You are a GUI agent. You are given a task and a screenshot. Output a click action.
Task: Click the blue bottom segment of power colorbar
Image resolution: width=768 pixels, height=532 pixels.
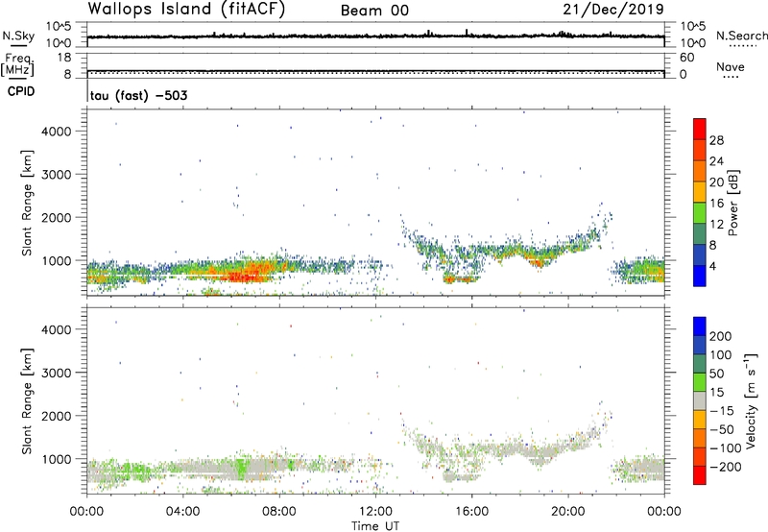pos(700,276)
